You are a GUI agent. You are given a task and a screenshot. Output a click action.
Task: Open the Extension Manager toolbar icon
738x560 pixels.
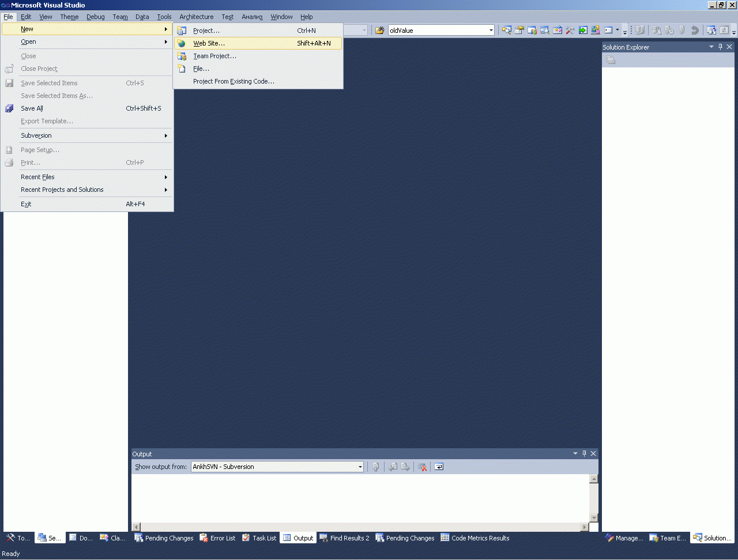(596, 31)
